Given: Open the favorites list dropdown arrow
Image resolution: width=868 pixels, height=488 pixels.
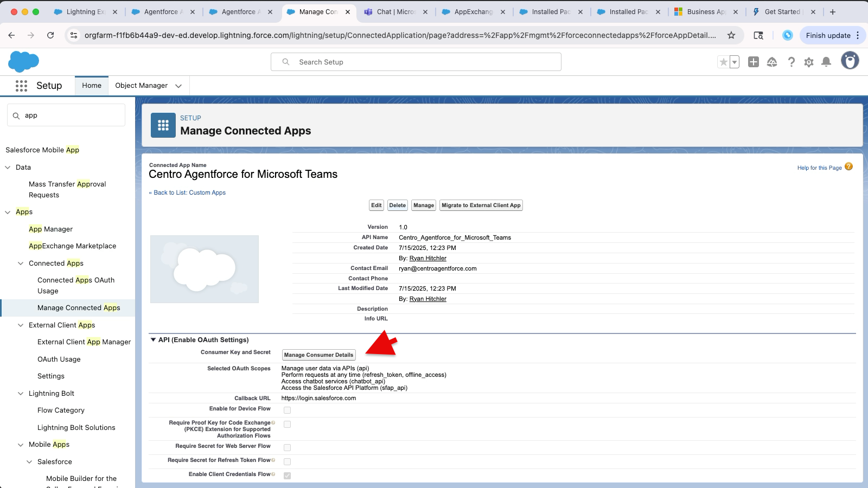Looking at the screenshot, I should 735,62.
